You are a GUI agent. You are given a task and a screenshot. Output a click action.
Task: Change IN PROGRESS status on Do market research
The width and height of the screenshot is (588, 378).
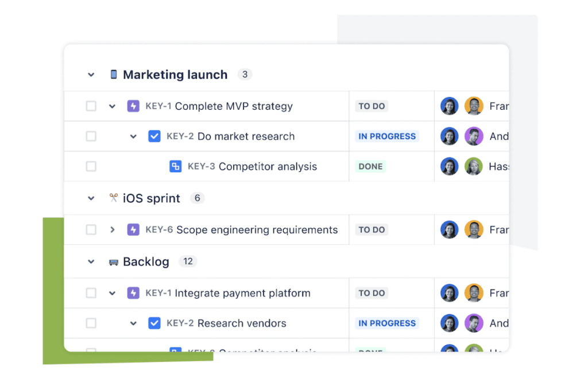coord(386,136)
